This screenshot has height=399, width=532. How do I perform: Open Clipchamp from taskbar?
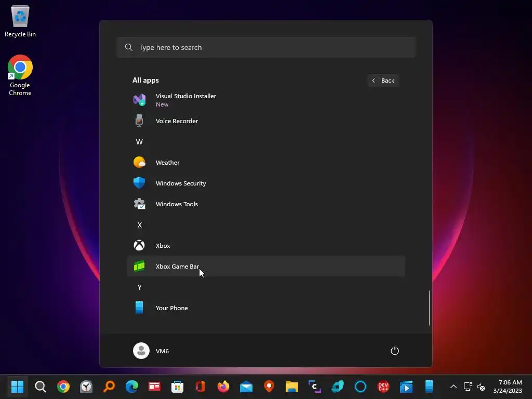314,387
